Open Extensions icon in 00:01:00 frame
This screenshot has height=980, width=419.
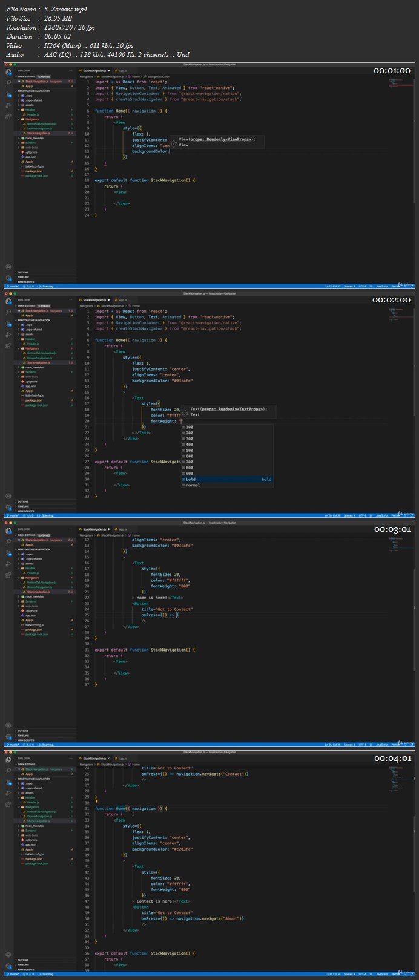(x=8, y=116)
